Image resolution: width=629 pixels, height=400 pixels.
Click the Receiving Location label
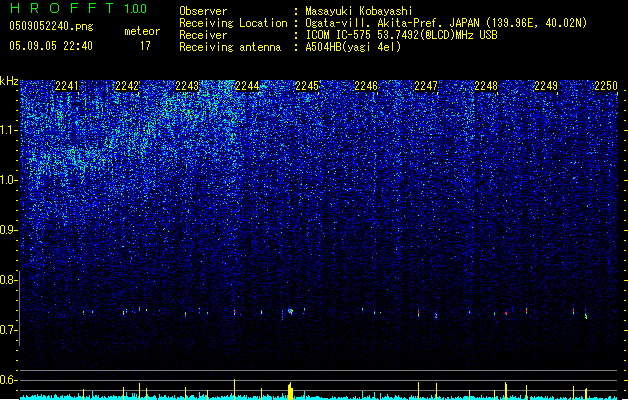click(233, 23)
